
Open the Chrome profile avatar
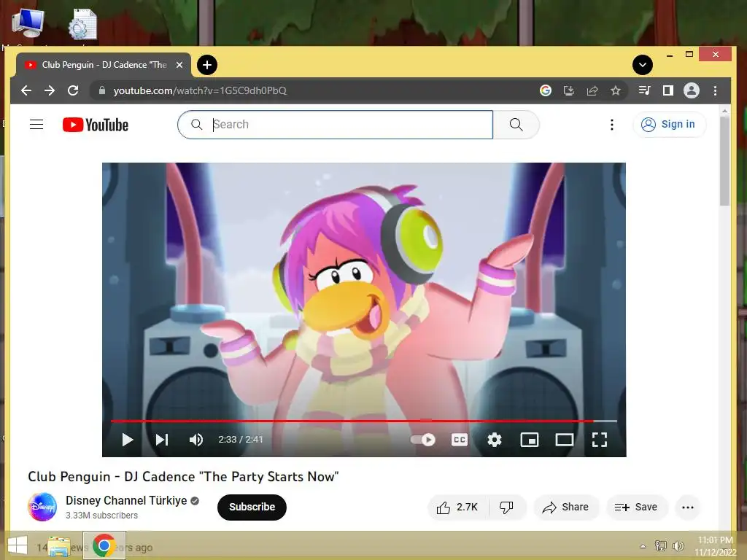[x=692, y=90]
